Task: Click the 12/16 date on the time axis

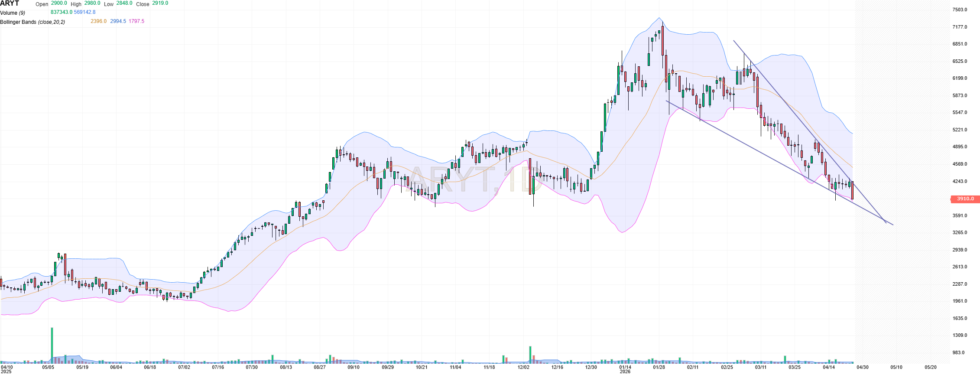Action: tap(557, 368)
